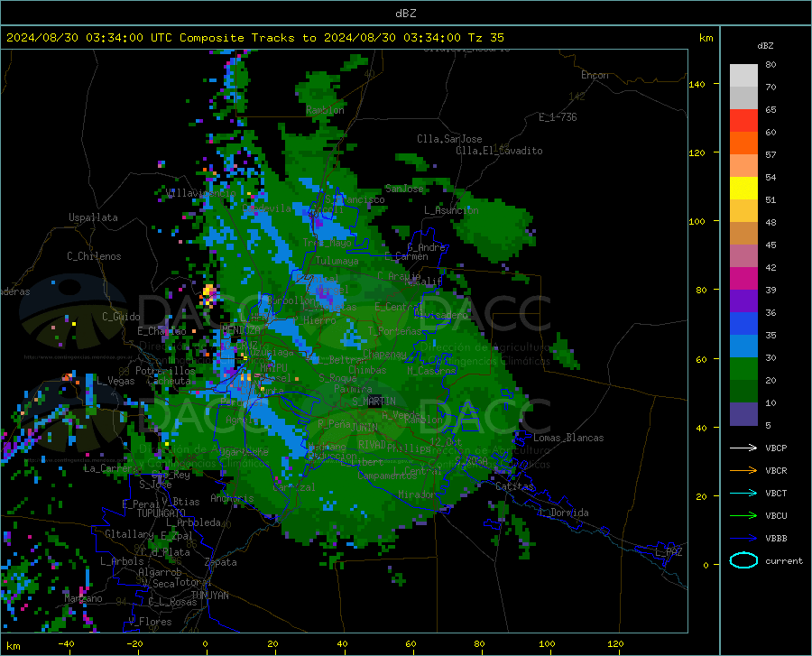Screen dimensions: 812x656
Task: Click the C_Guido place label
Action: (x=121, y=317)
